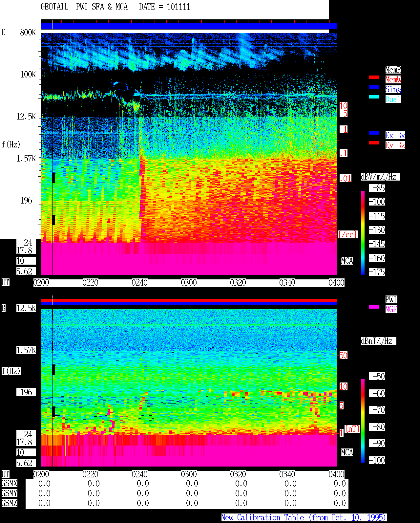Click the "MemR" legend label
Image resolution: width=420 pixels, height=523 pixels.
coord(393,70)
